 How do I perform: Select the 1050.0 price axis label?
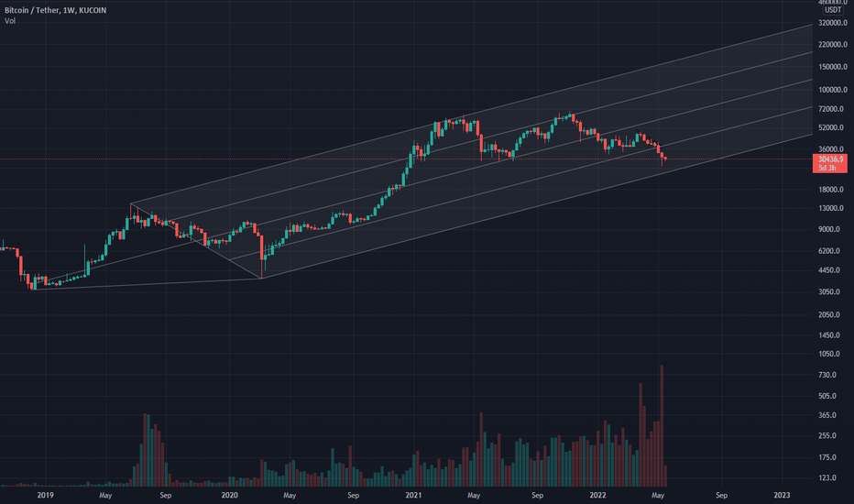coord(829,354)
